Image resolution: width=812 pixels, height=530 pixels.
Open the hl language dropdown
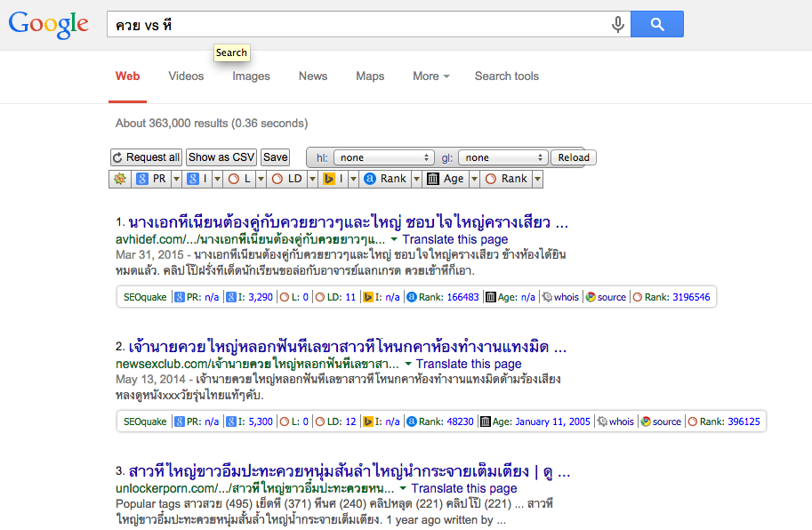point(383,157)
